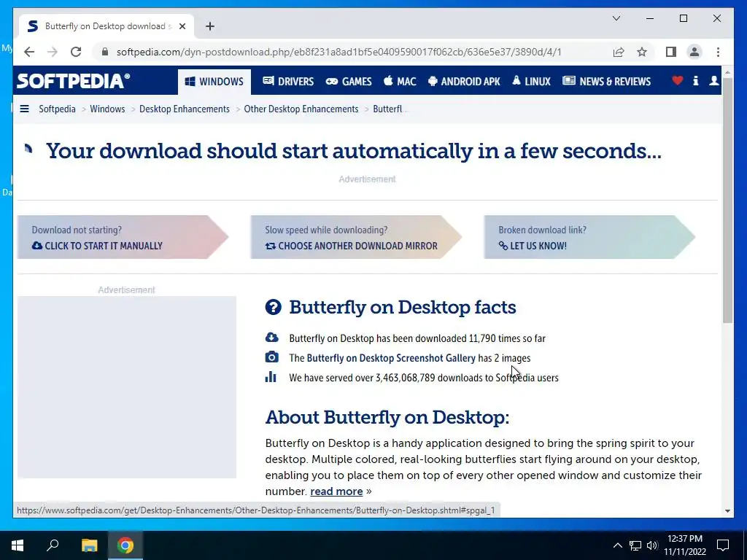The image size is (747, 560).
Task: Open Butterfly on Desktop Screenshot Gallery link
Action: point(391,358)
